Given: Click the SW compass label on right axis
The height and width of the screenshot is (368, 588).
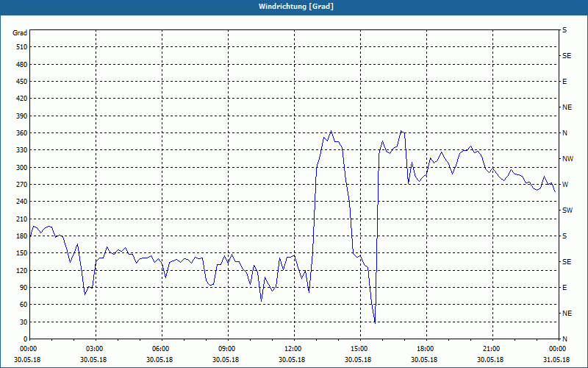Looking at the screenshot, I should [x=567, y=210].
